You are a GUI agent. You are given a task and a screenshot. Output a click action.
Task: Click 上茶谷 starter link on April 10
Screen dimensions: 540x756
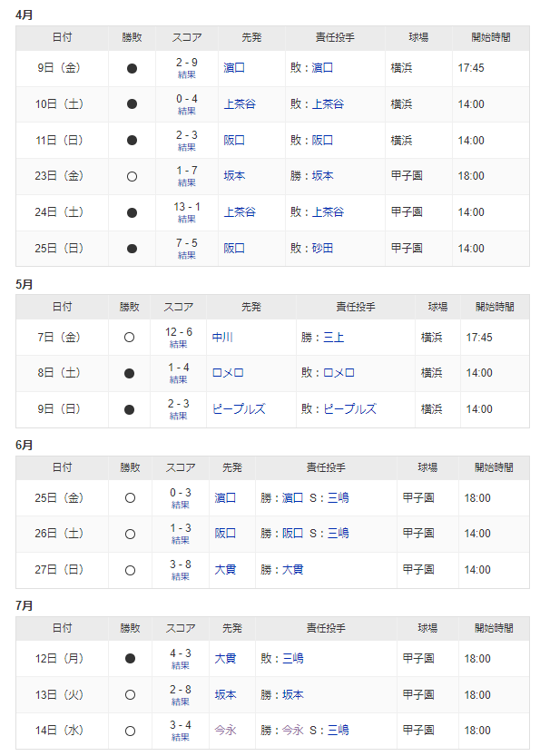(x=240, y=104)
